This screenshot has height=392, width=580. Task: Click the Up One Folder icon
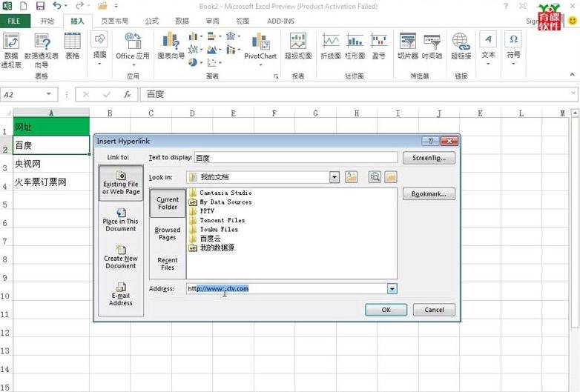(352, 177)
